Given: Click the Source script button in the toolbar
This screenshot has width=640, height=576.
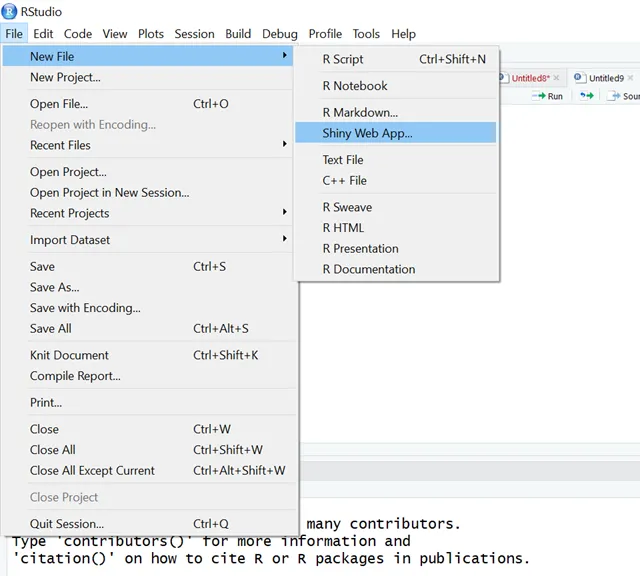Looking at the screenshot, I should [x=623, y=96].
